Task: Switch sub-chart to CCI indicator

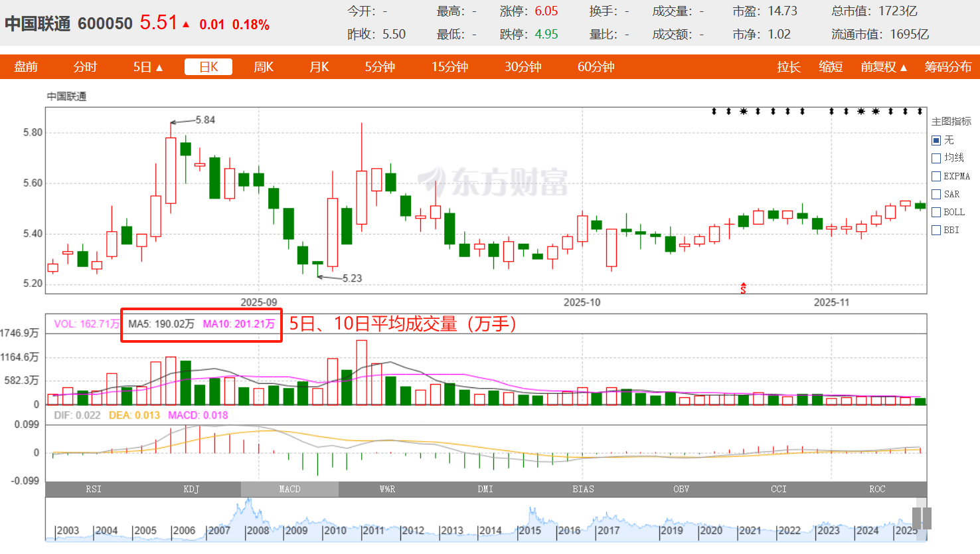Action: (779, 489)
